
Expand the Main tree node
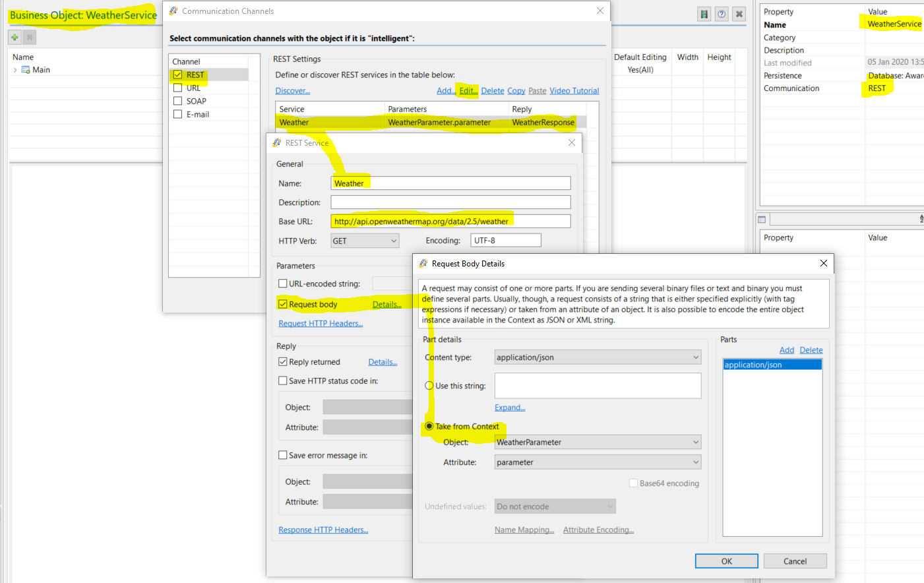(x=15, y=70)
